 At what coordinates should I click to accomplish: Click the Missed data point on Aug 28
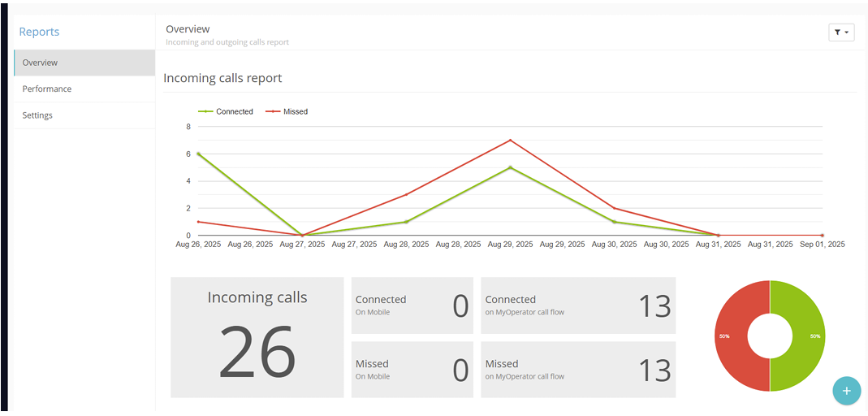coord(406,195)
